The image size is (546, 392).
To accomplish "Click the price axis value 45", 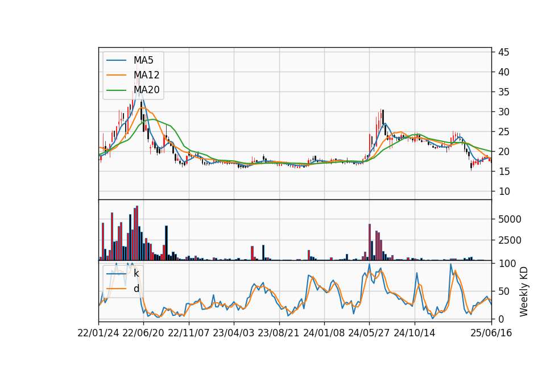I will (503, 52).
